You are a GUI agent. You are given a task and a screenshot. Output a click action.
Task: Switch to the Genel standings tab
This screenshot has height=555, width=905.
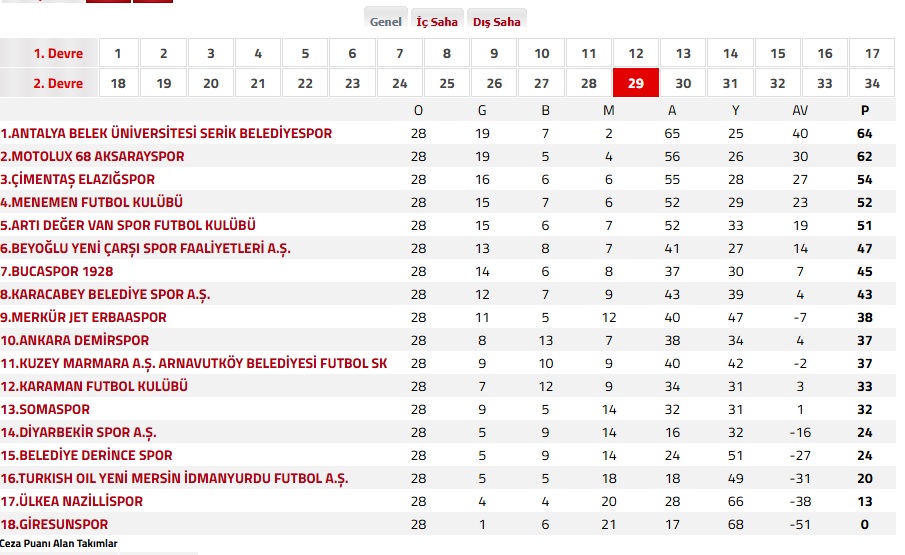[x=386, y=21]
